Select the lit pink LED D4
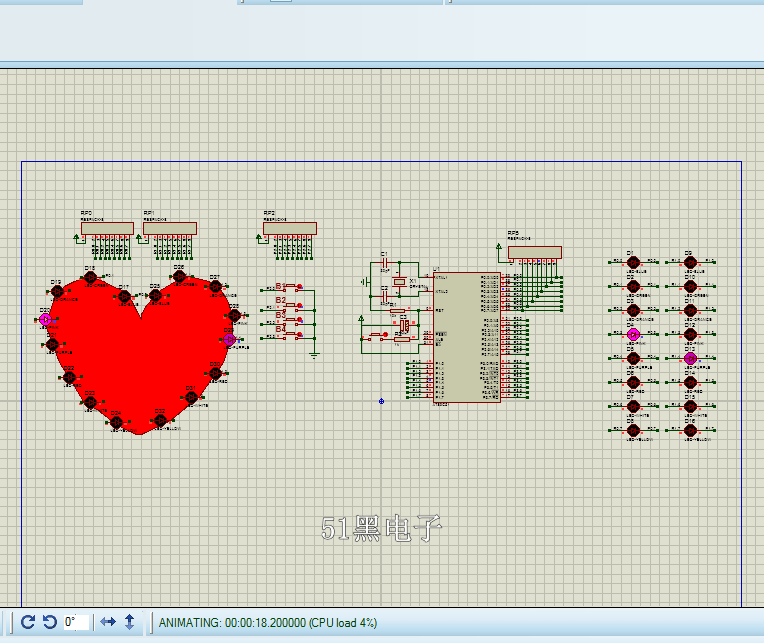Viewport: 764px width, 643px height. point(633,334)
